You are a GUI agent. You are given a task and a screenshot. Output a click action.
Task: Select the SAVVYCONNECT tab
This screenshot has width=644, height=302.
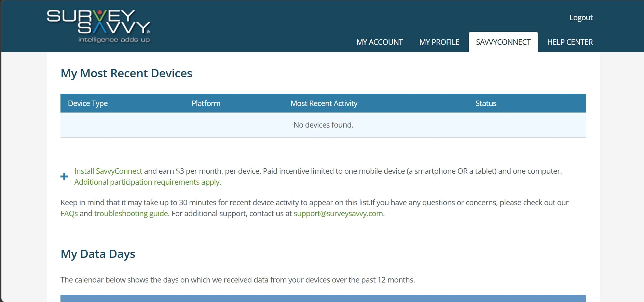point(503,42)
